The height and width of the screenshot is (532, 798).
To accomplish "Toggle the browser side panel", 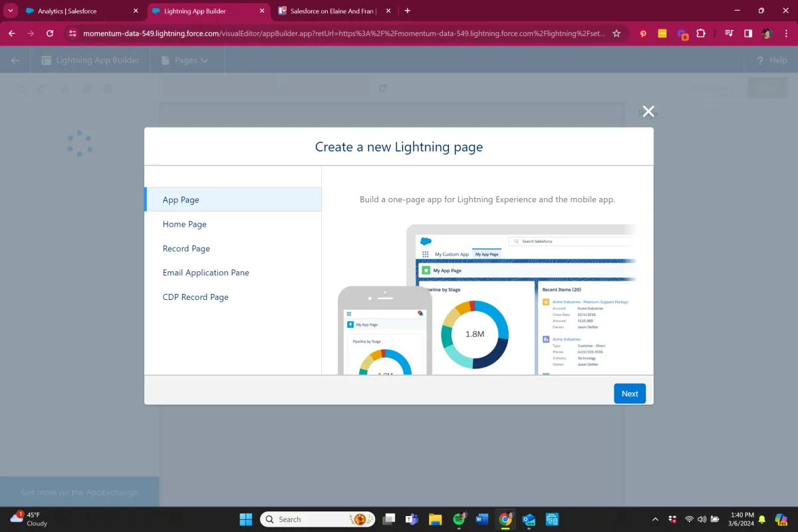I will (748, 33).
